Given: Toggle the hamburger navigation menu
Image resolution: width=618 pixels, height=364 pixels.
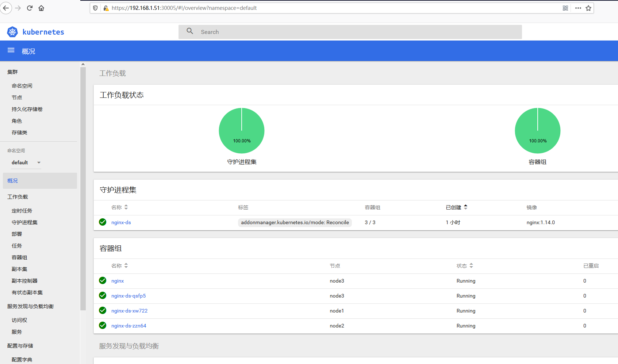Looking at the screenshot, I should 11,50.
